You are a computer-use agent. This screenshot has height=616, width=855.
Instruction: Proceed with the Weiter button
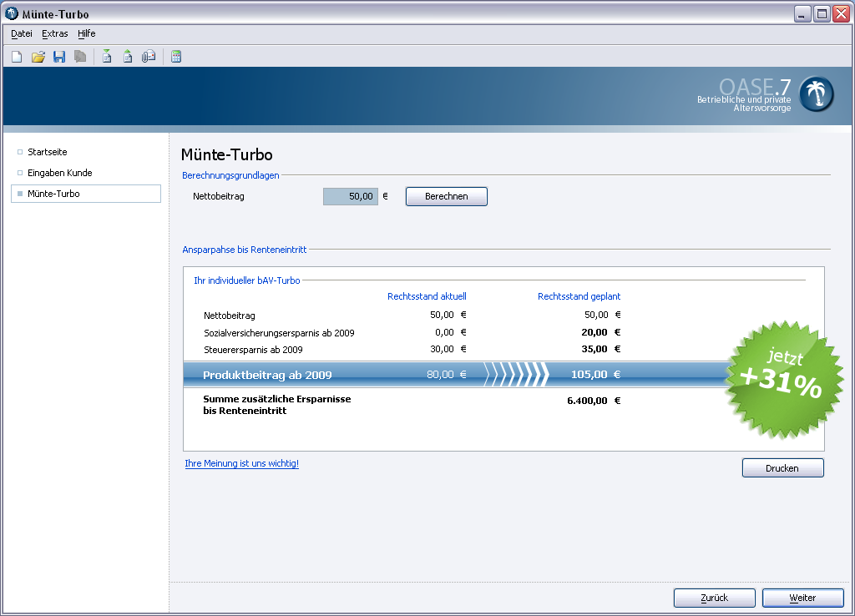coord(802,598)
